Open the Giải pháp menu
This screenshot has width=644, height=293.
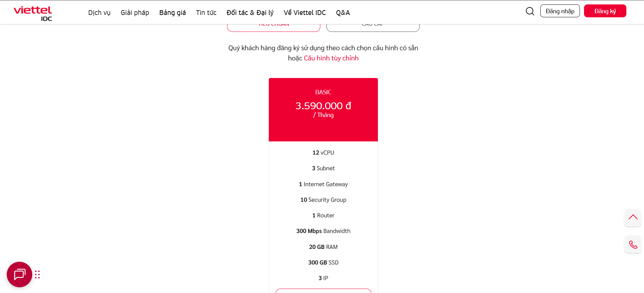[x=135, y=13]
